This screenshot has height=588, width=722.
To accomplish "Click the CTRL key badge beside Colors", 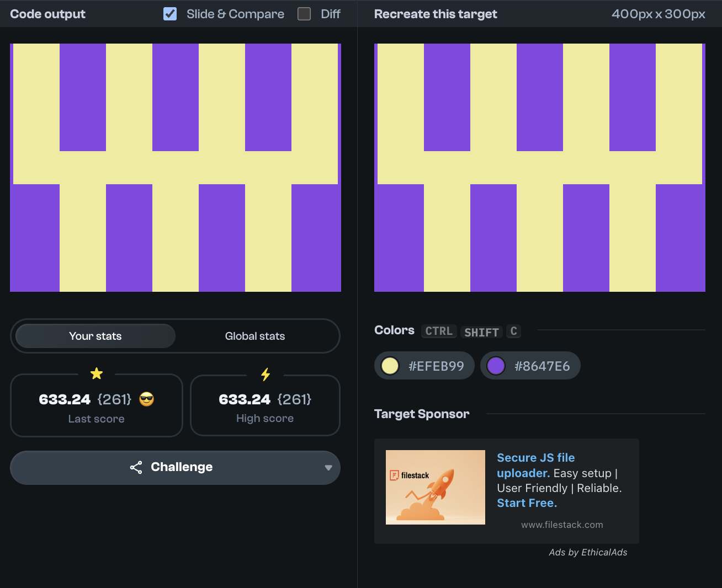I will [x=439, y=331].
